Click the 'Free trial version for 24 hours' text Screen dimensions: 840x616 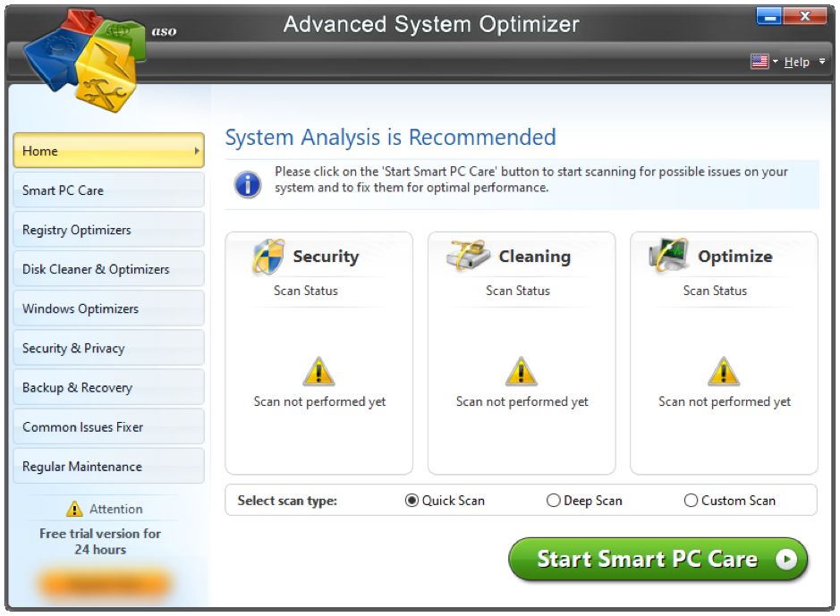(100, 542)
